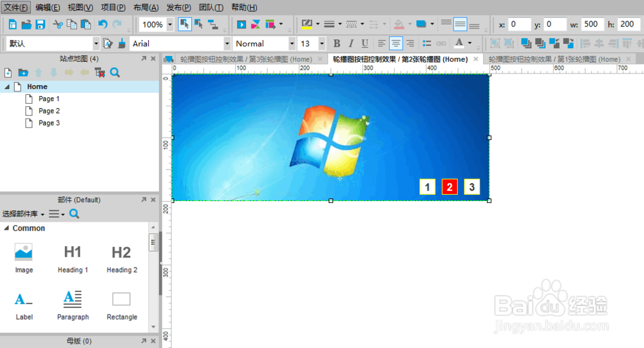The width and height of the screenshot is (644, 348).
Task: Click carousel button 3 on canvas
Action: (x=472, y=187)
